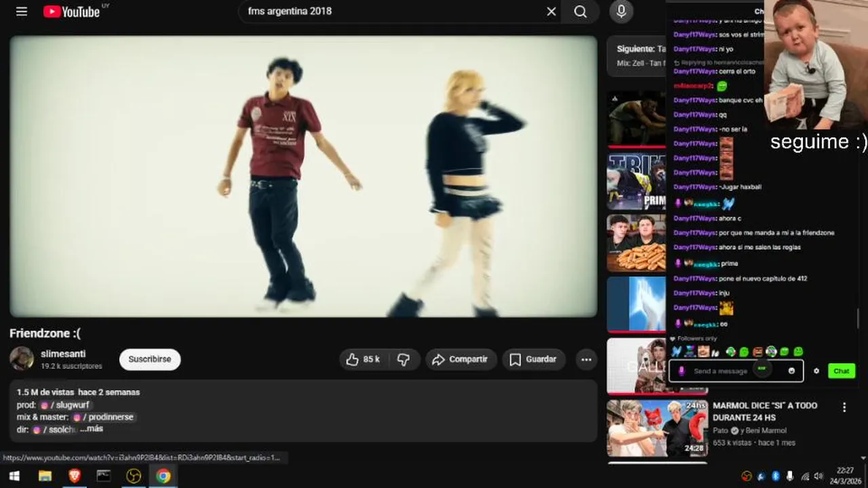Open the hot dogs video thumbnail

[637, 243]
